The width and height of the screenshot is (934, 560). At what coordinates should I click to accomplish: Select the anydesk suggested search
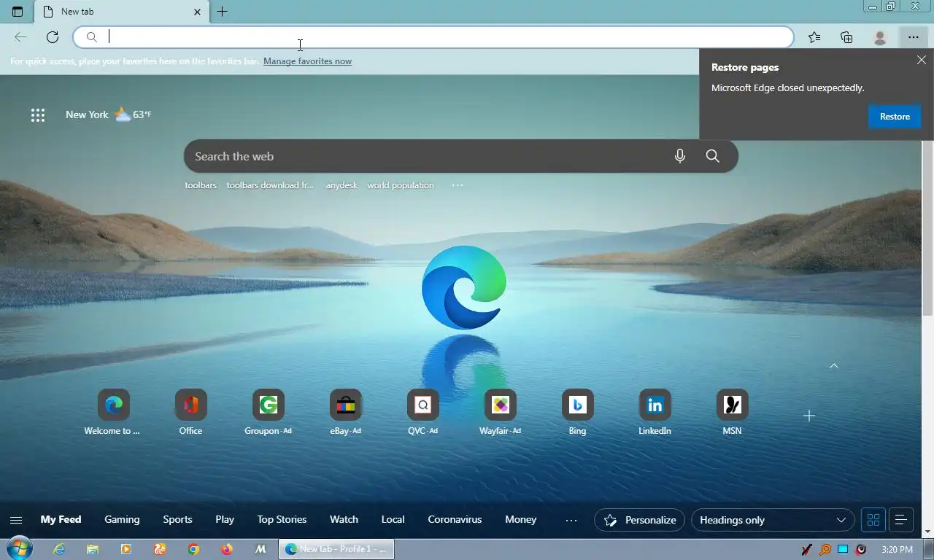coord(341,185)
